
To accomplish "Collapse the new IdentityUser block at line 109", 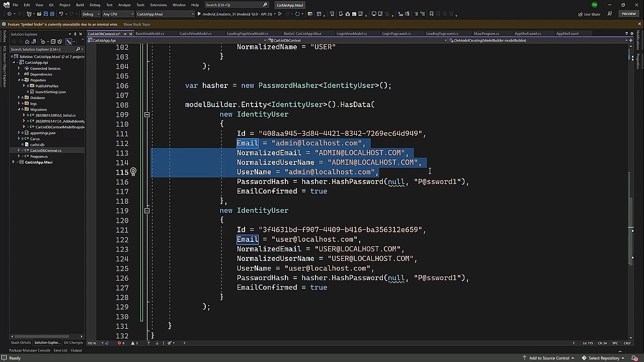I will tap(147, 115).
